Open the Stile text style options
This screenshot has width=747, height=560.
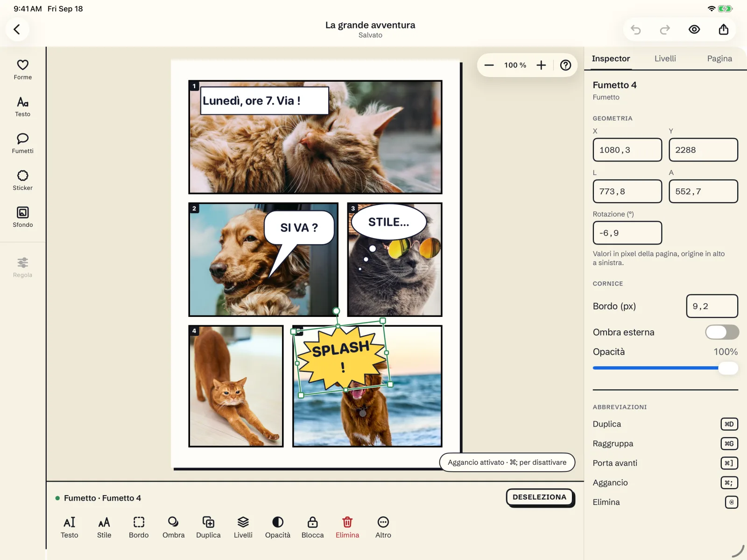click(104, 527)
